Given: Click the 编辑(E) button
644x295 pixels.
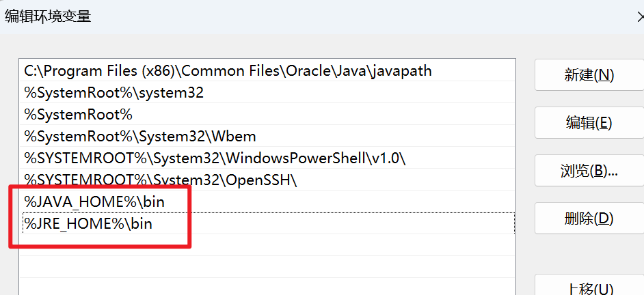Looking at the screenshot, I should click(x=589, y=123).
